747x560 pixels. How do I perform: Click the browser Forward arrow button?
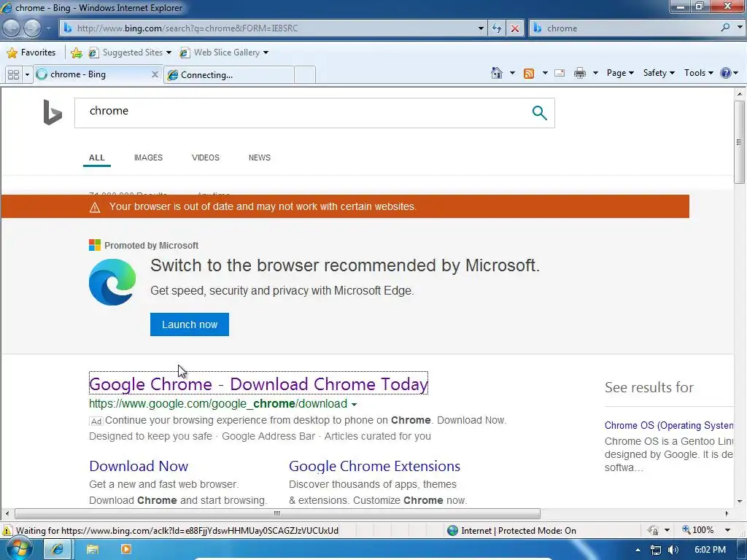[x=32, y=28]
